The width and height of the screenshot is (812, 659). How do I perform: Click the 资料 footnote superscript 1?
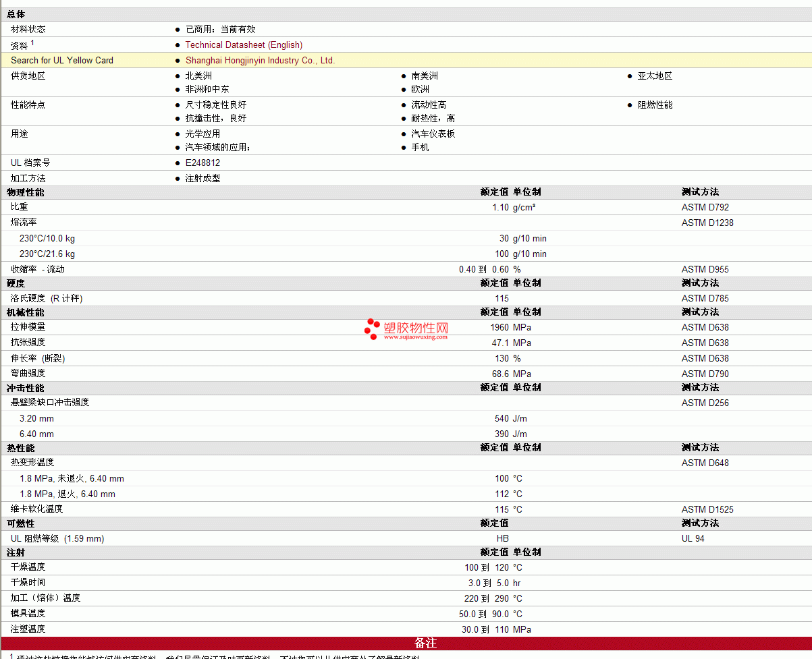tap(32, 42)
